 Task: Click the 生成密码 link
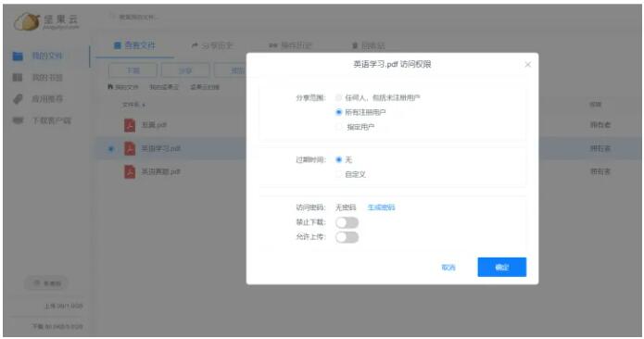381,207
